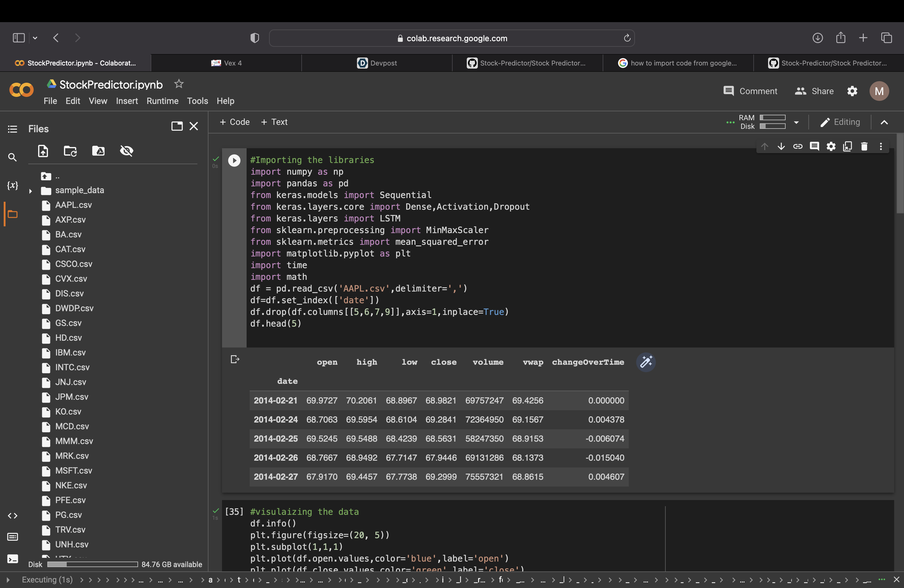904x588 pixels.
Task: Add a new Code cell
Action: click(x=234, y=122)
